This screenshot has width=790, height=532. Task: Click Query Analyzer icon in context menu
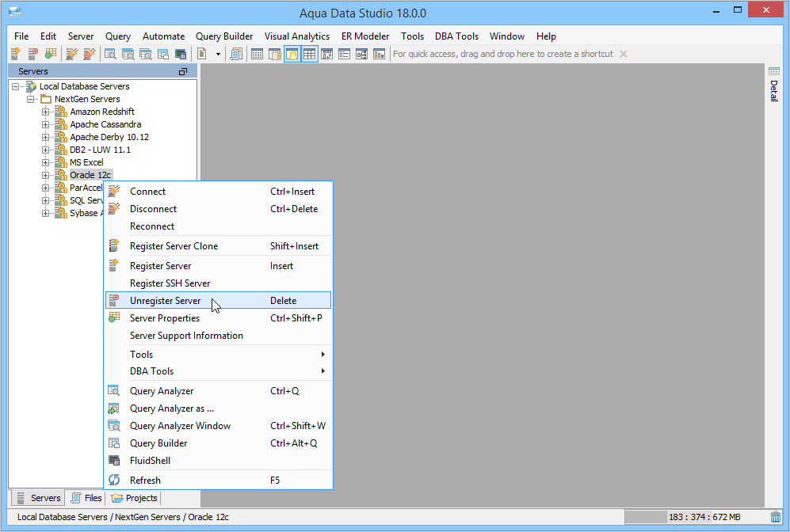(114, 390)
